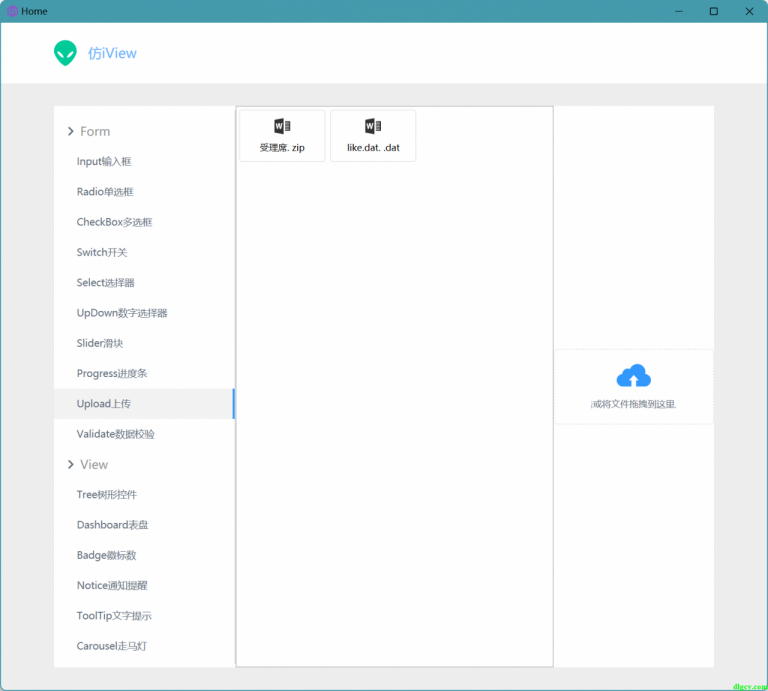Screen dimensions: 768x691
Task: Navigate to the Slider滑块 page
Action: (x=100, y=343)
